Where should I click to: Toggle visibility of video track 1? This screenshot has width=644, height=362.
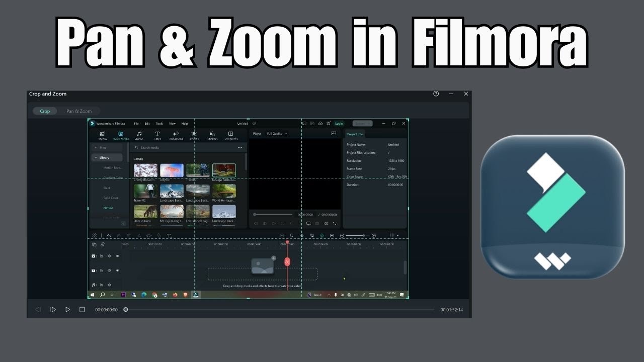pos(118,270)
